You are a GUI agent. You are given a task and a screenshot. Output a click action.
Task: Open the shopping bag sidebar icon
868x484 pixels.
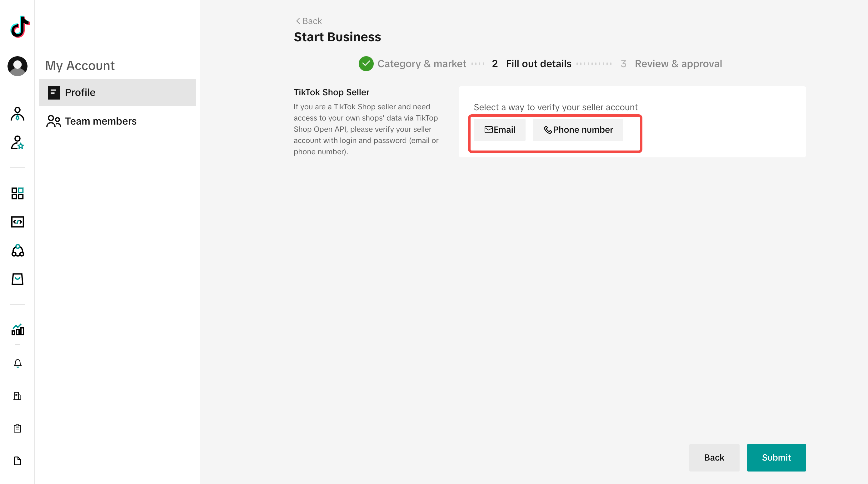pos(17,279)
